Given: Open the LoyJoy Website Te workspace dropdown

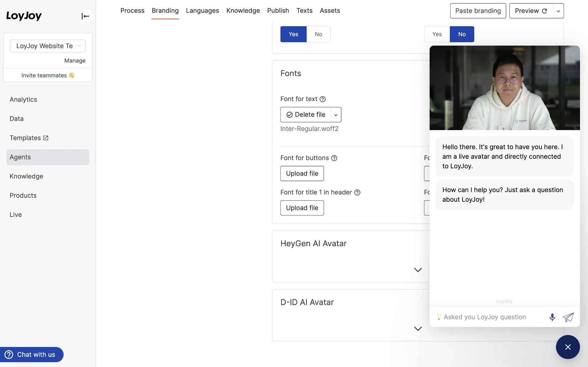Looking at the screenshot, I should point(47,46).
